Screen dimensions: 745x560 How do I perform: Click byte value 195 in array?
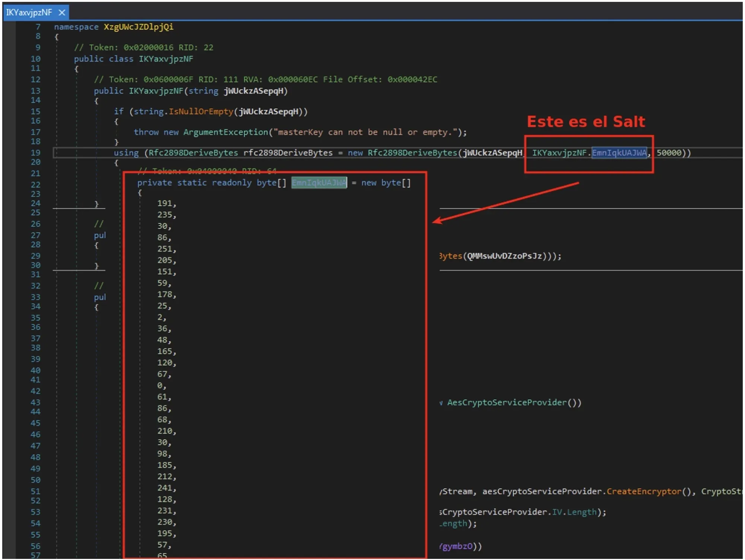click(x=165, y=534)
